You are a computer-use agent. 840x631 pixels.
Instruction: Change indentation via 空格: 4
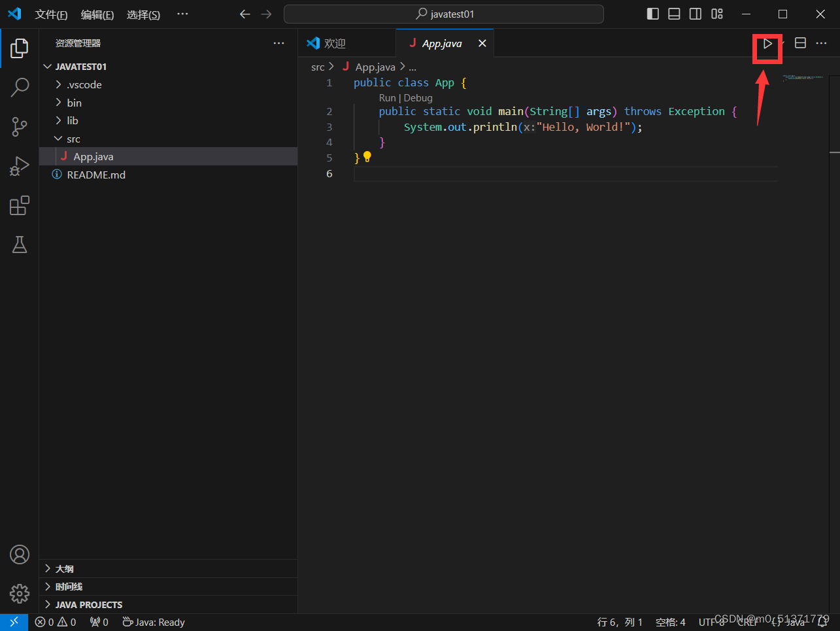(670, 622)
